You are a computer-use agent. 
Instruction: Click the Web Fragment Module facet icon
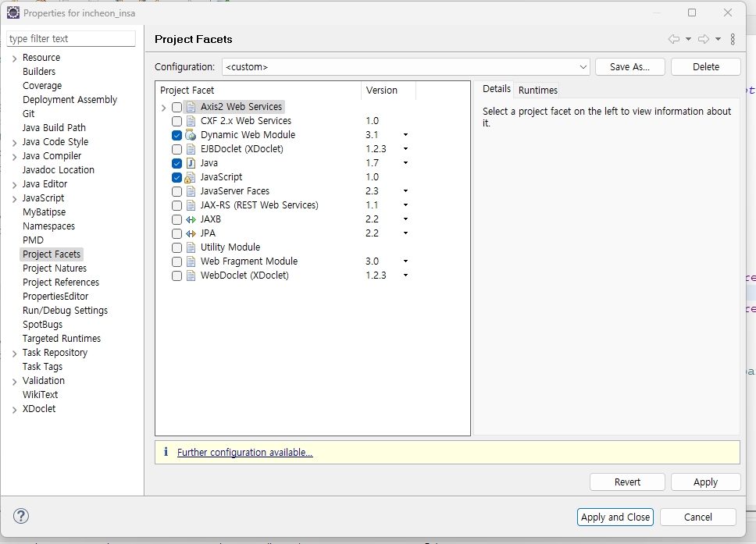pyautogui.click(x=191, y=261)
